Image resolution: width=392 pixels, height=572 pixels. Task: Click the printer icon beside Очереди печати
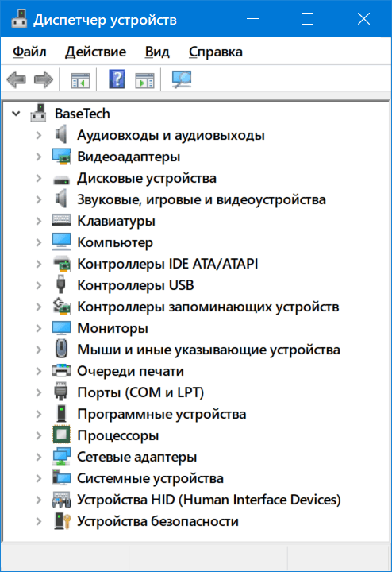coord(61,370)
